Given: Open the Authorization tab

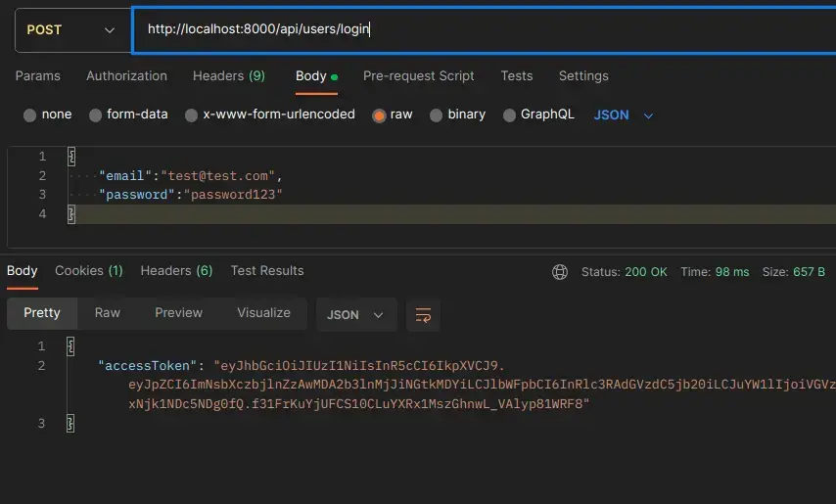Looking at the screenshot, I should (x=126, y=76).
